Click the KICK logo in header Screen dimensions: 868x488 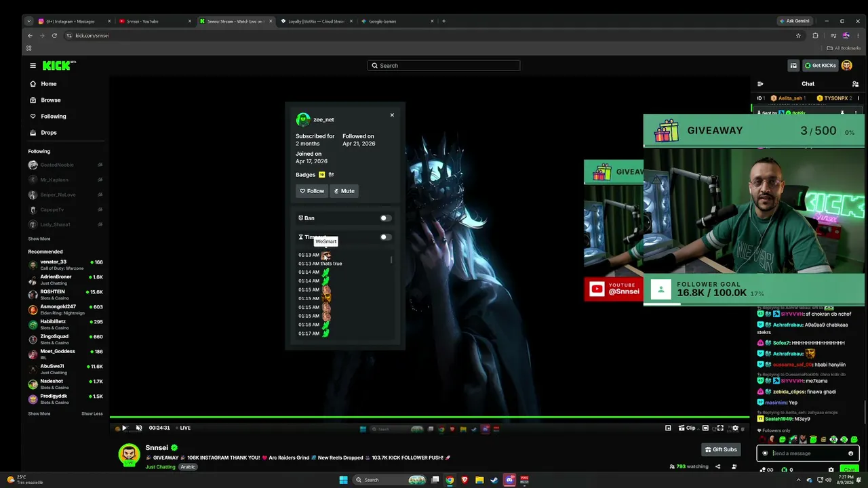(x=58, y=66)
